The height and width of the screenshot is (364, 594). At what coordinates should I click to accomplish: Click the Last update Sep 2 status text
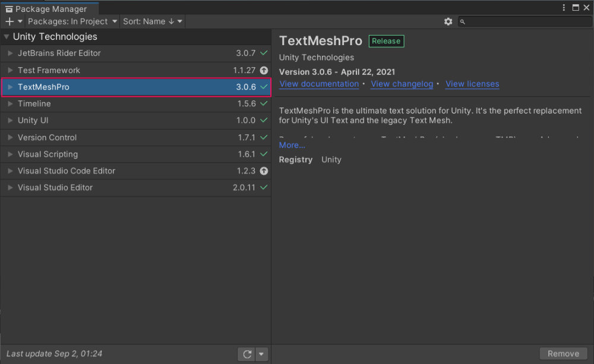(x=54, y=354)
